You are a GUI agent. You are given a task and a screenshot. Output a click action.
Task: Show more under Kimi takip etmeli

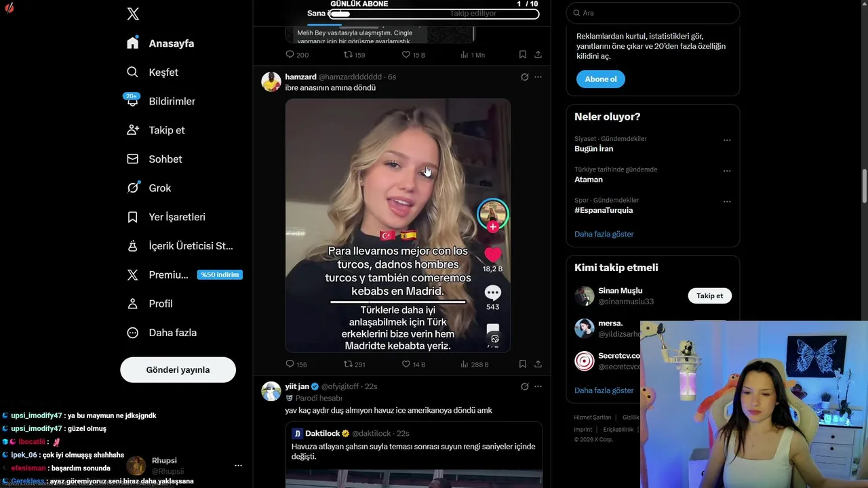click(604, 390)
